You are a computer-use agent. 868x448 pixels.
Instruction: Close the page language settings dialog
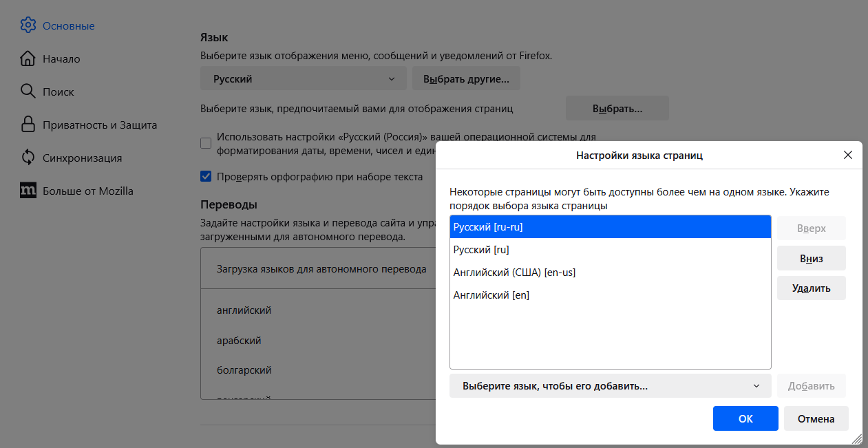point(847,155)
